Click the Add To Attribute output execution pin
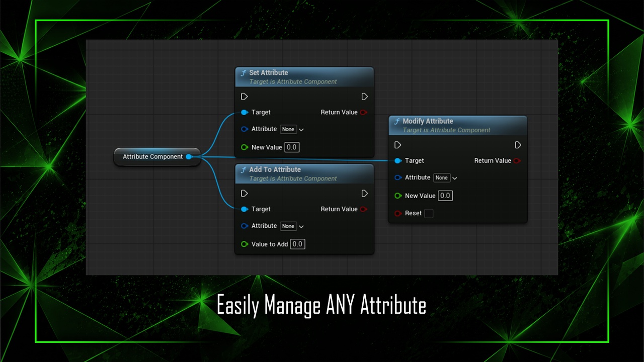The height and width of the screenshot is (362, 644). pos(365,194)
